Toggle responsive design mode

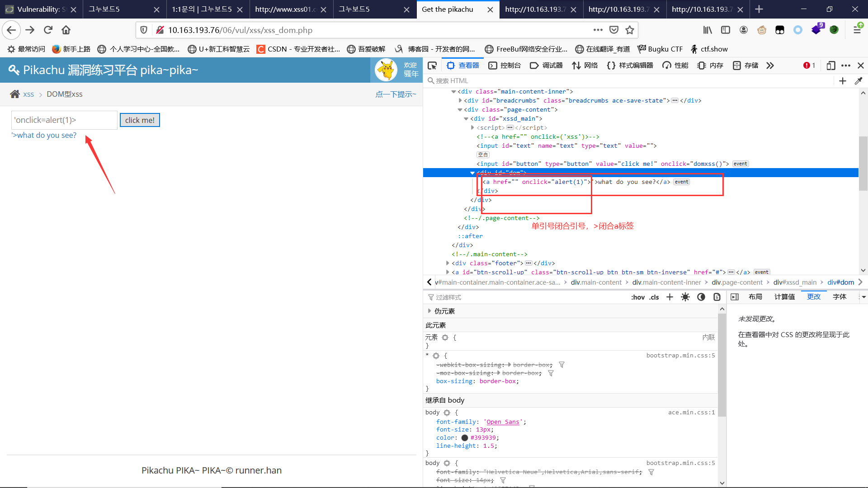[830, 66]
